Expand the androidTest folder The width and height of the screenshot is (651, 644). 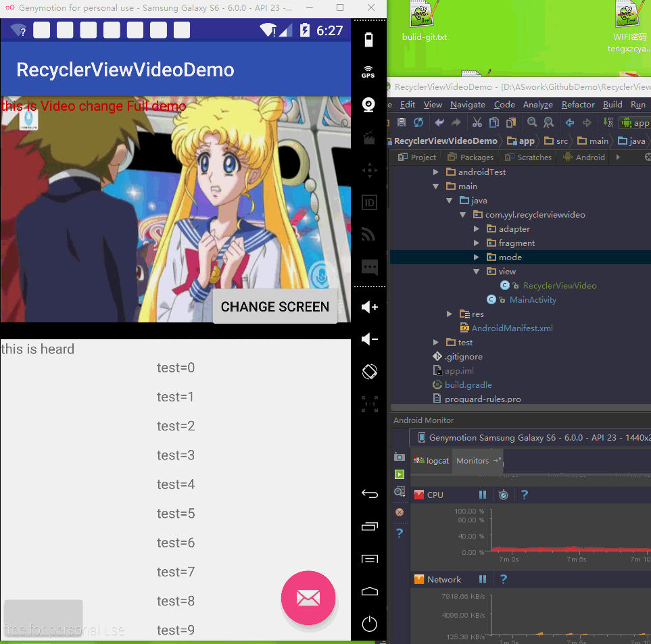(x=435, y=172)
